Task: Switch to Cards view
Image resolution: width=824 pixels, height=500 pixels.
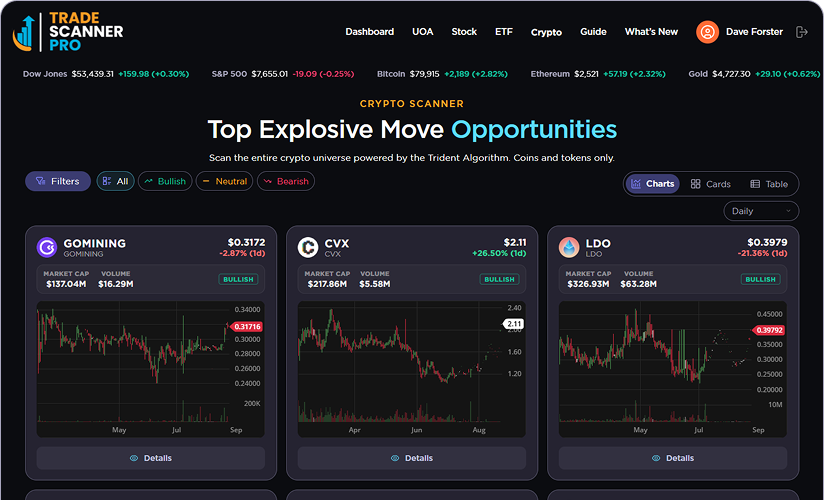Action: click(x=710, y=184)
